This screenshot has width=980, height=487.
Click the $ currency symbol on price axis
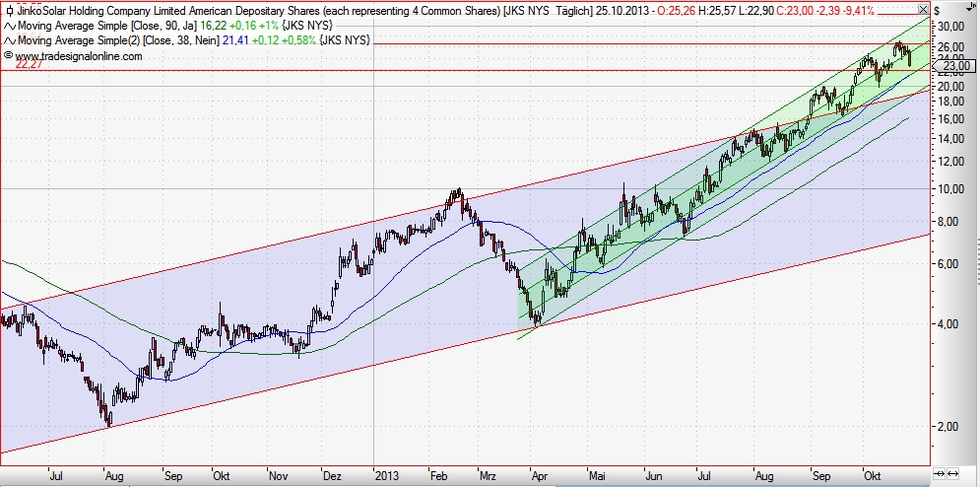(937, 11)
